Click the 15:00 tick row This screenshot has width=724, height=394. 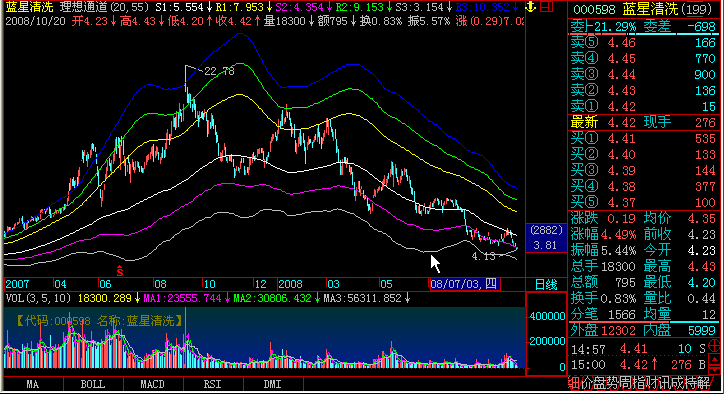[x=638, y=365]
